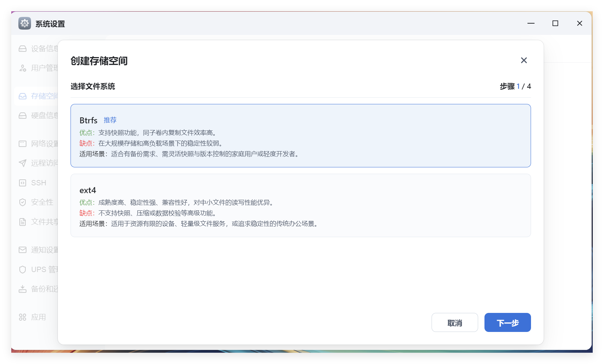Viewport: 604px width, 364px height.
Task: Select the 存储空间 sidebar icon
Action: click(x=23, y=96)
